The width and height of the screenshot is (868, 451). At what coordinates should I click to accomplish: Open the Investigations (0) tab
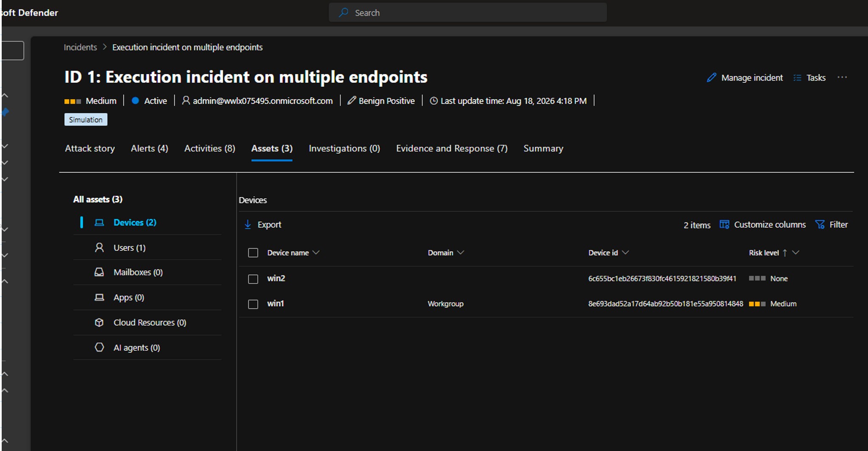pos(345,148)
